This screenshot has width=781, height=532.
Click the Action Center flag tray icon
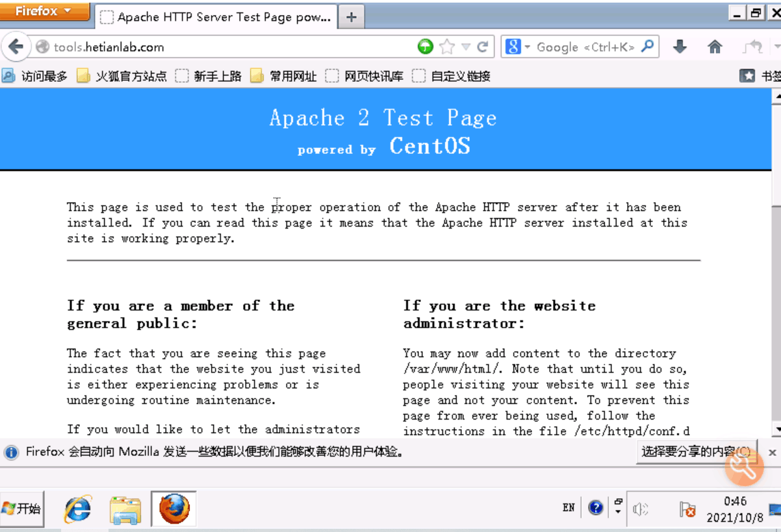click(x=687, y=510)
